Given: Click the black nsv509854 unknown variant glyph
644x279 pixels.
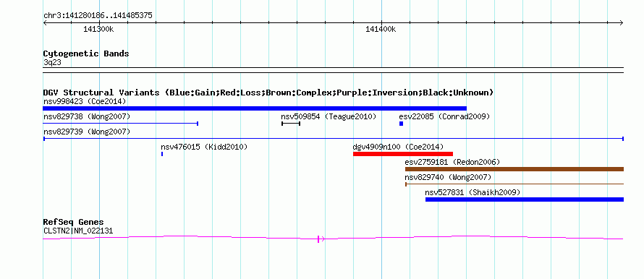Looking at the screenshot, I should [x=291, y=124].
